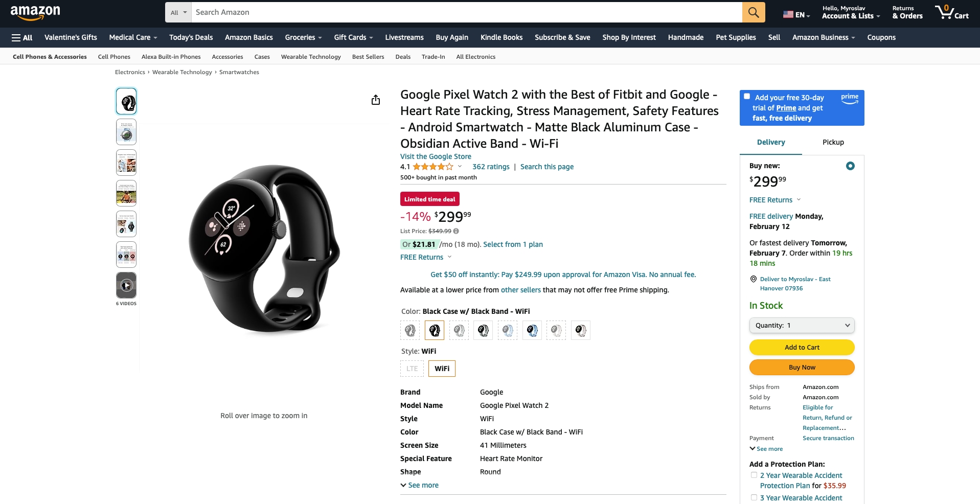980x504 pixels.
Task: Switch to the Pickup tab
Action: 833,142
